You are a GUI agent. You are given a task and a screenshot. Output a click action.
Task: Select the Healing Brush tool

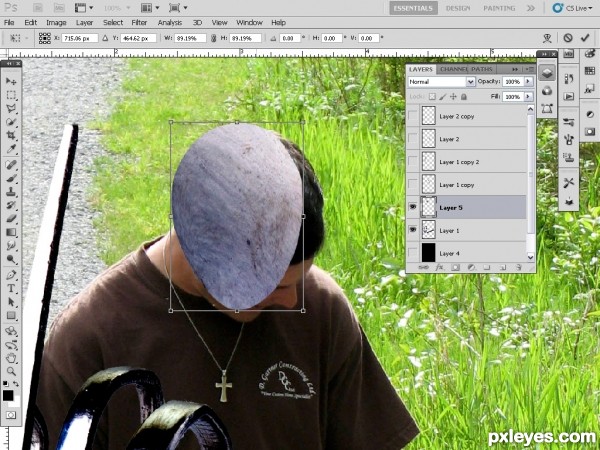pyautogui.click(x=11, y=165)
